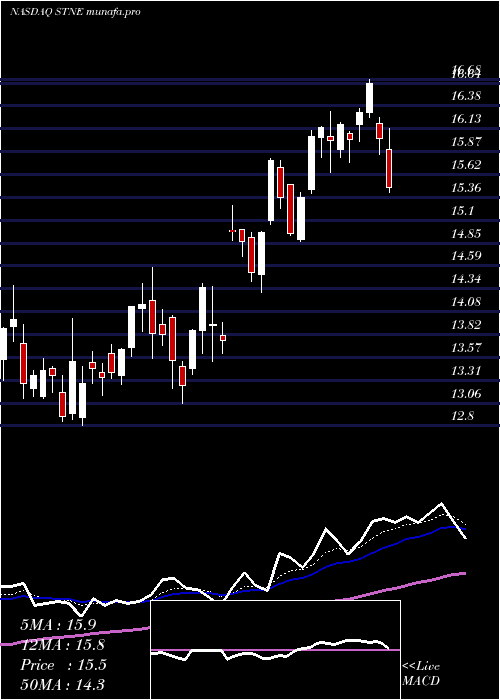This screenshot has height=700, width=500.
Task: Click the tallest white candlestick at chart peak
Action: point(369,98)
